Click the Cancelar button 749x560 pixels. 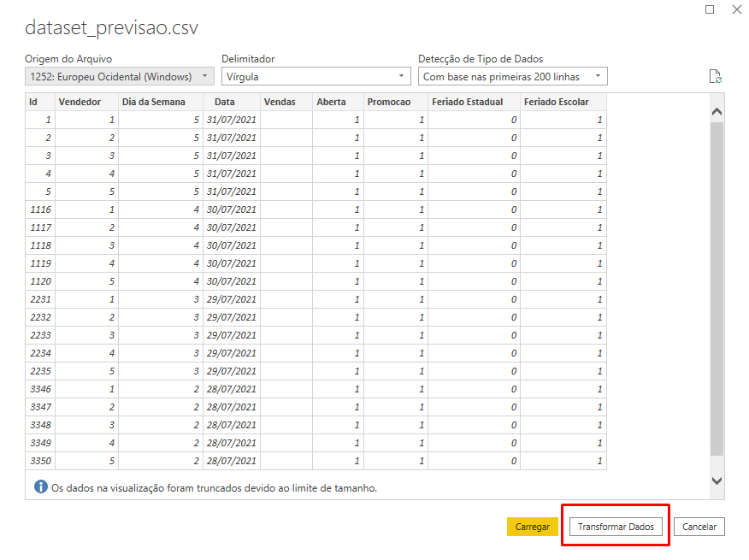point(699,527)
